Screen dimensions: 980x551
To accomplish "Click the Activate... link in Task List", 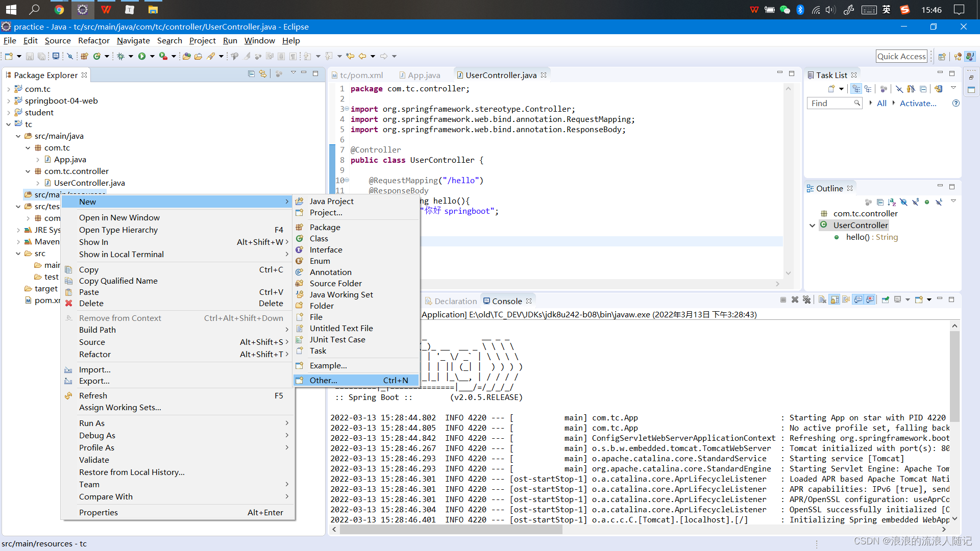I will click(x=918, y=103).
